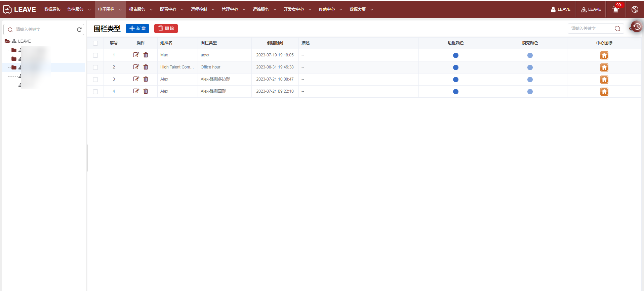The width and height of the screenshot is (644, 291).
Task: Check the checkbox for the Max row
Action: pyautogui.click(x=95, y=55)
